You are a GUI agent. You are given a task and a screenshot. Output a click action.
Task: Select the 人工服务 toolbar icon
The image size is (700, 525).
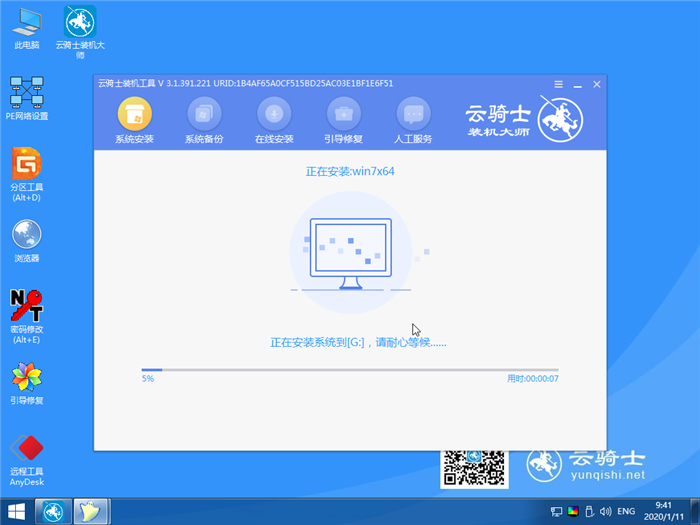click(413, 121)
